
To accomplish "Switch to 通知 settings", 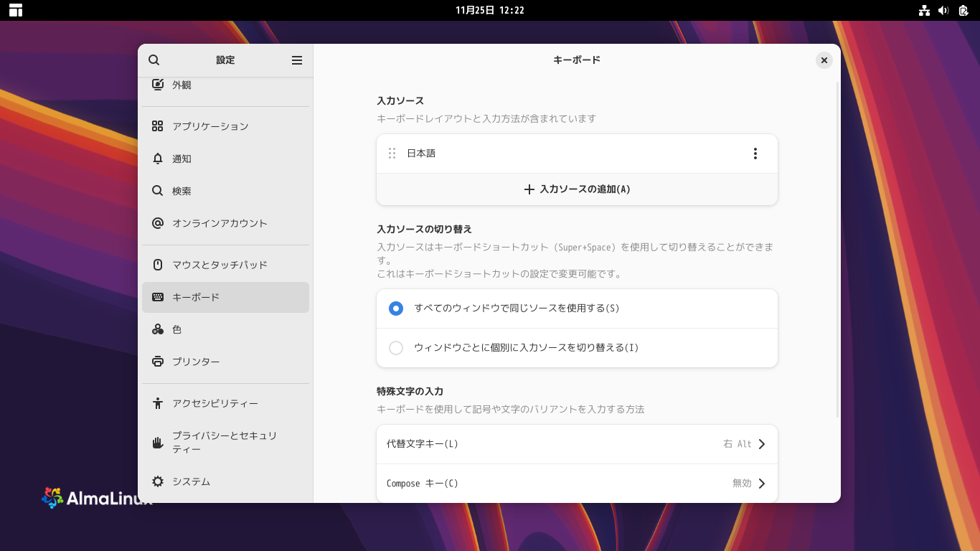I will point(225,159).
